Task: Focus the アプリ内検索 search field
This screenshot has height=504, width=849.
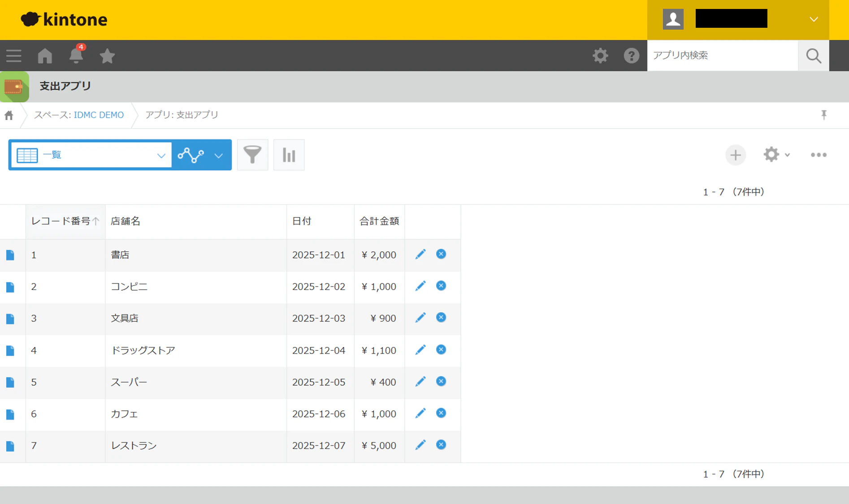Action: [723, 56]
